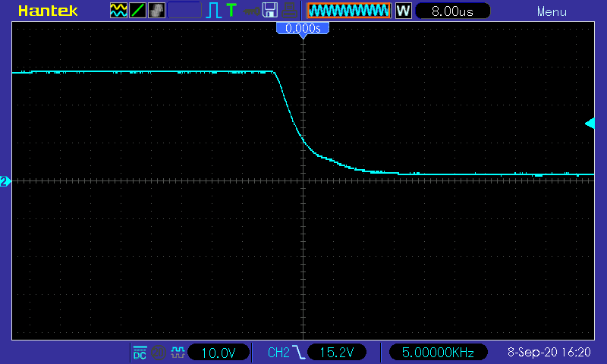Click the empty status box in toolbar
Viewport: 607px width, 364px height.
pyautogui.click(x=184, y=11)
